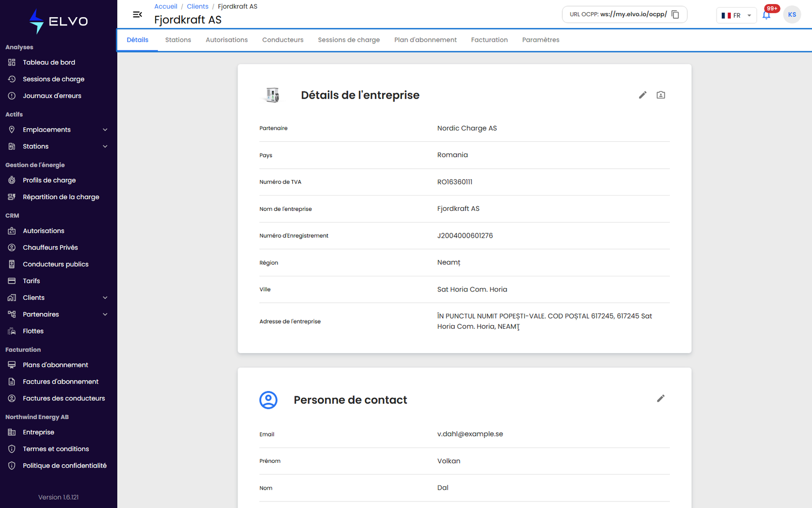Copy the OCPP URL with the clipboard icon

[x=675, y=15]
